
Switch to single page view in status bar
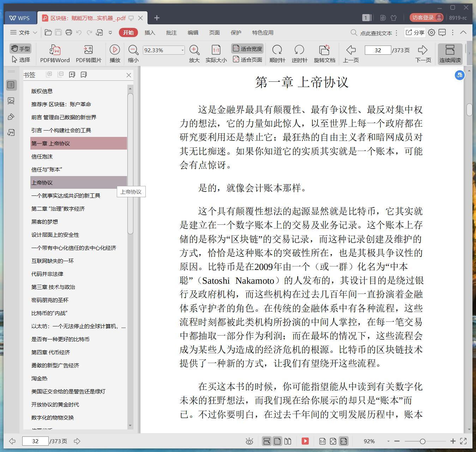(x=277, y=441)
